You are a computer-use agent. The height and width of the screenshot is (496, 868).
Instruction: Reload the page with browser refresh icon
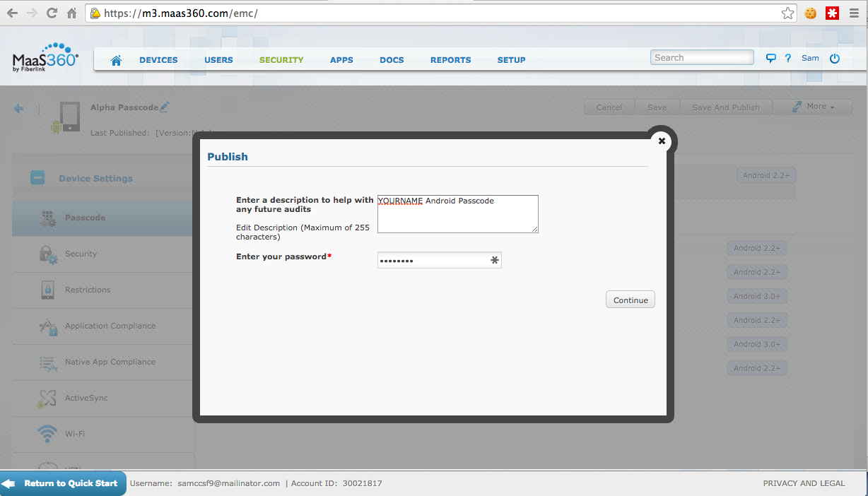[52, 13]
